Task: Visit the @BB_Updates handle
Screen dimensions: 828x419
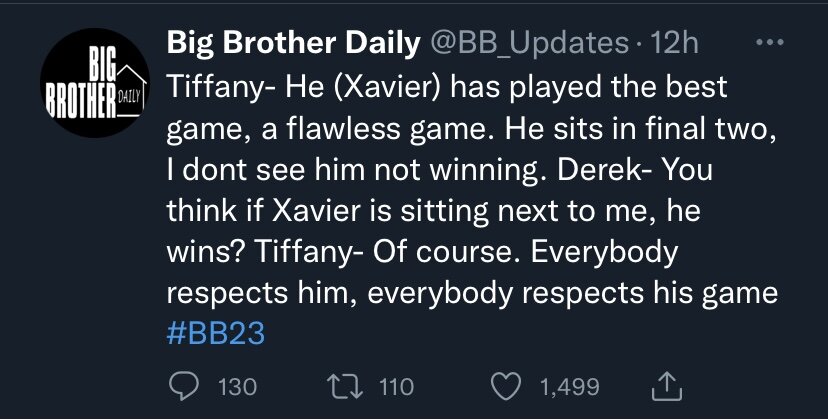Action: (x=530, y=44)
